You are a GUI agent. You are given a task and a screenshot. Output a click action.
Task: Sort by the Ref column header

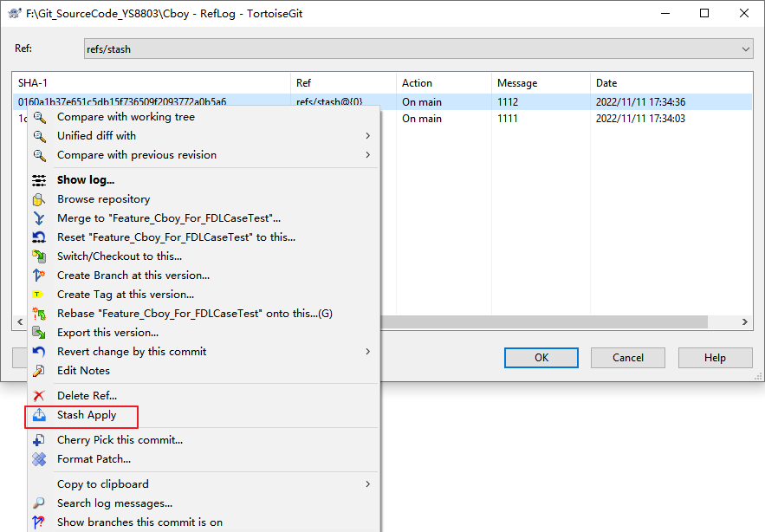tap(343, 83)
